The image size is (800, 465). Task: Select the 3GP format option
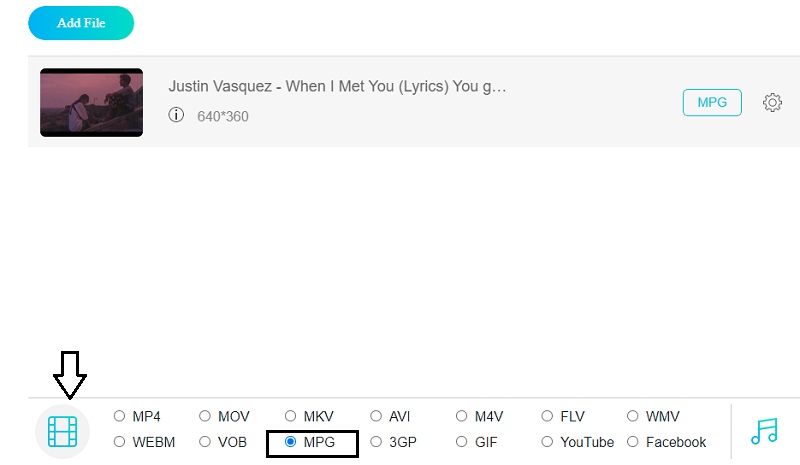[x=377, y=442]
